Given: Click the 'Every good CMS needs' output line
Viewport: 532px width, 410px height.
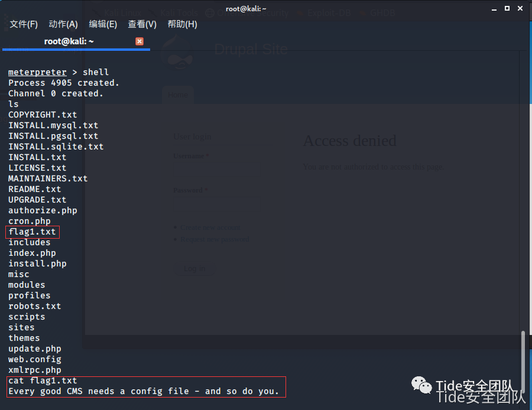Looking at the screenshot, I should pos(144,391).
